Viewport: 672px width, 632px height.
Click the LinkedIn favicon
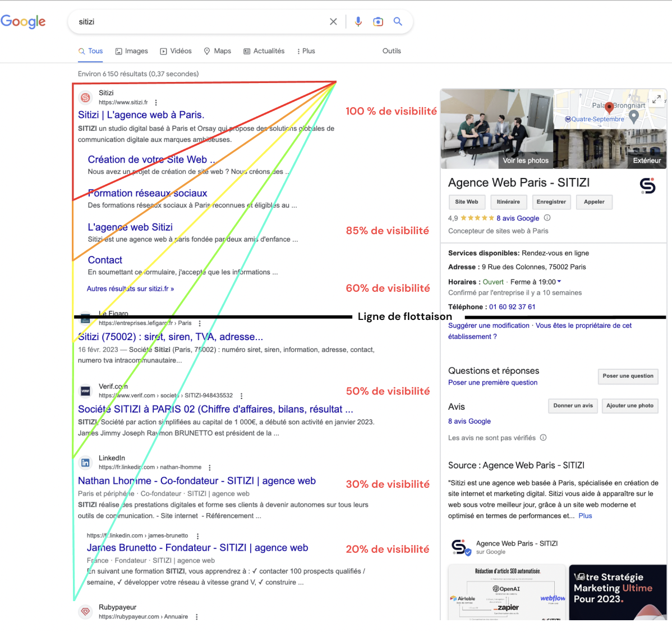(x=86, y=462)
